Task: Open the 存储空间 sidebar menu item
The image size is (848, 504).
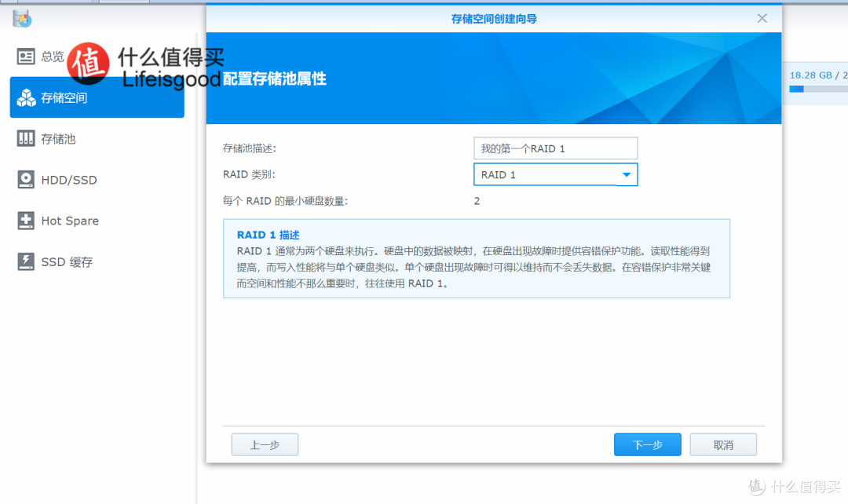Action: (97, 97)
